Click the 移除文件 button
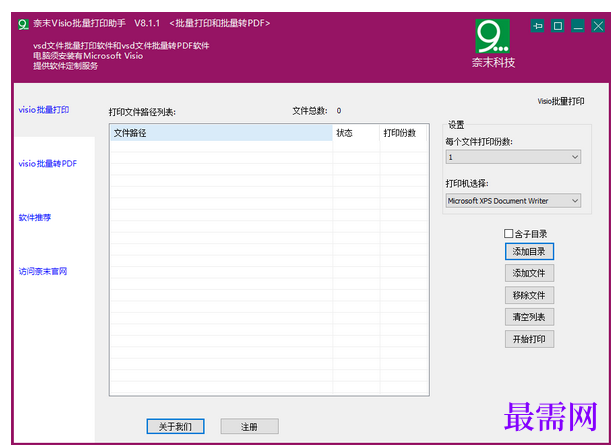616x448 pixels. pos(529,295)
